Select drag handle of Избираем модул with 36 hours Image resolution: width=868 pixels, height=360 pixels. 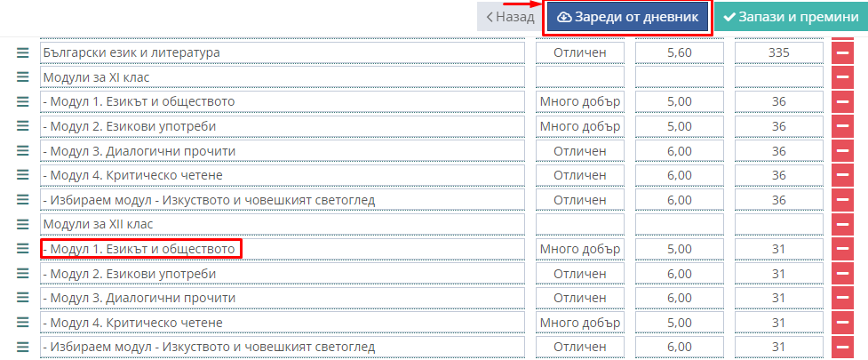coord(22,199)
